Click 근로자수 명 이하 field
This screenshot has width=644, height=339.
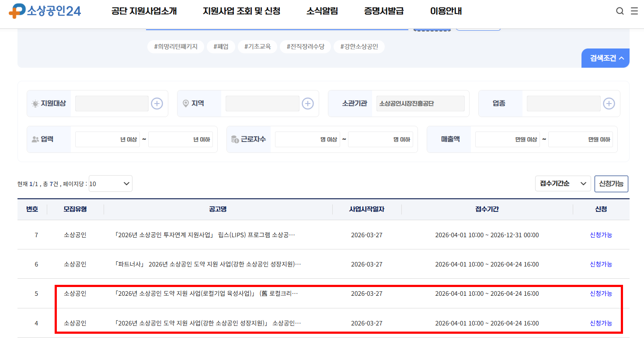(x=380, y=139)
